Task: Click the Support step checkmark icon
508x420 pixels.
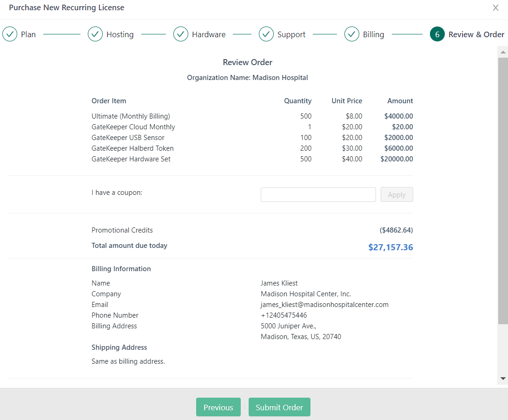Action: pos(266,34)
